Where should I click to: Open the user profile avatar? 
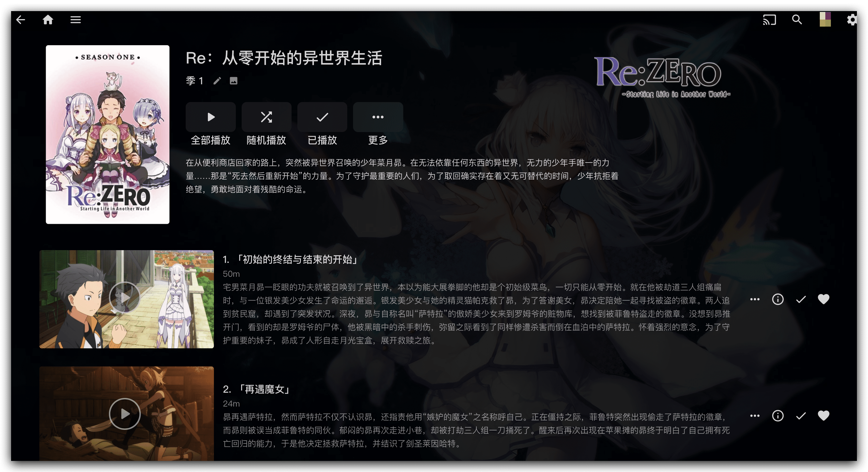[x=825, y=20]
